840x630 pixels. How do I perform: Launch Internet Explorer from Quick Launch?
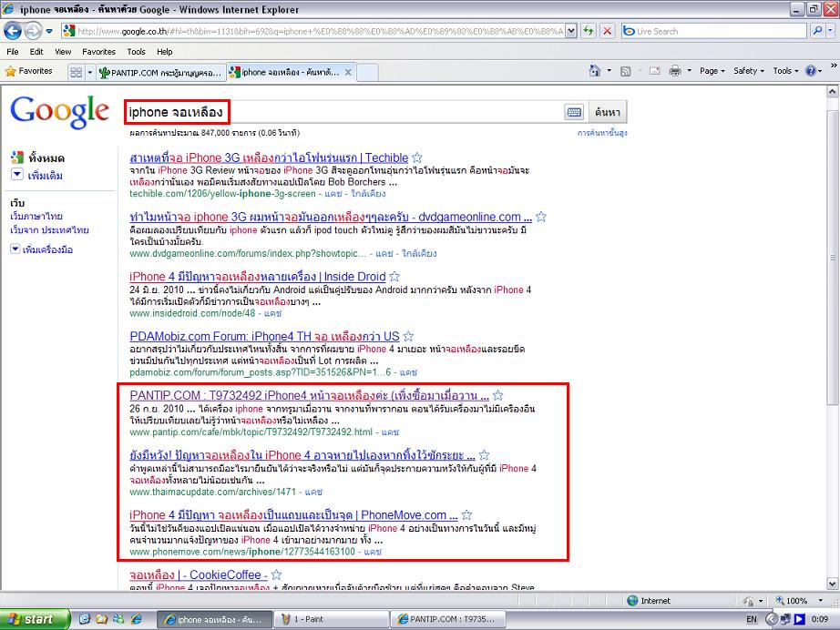138,619
